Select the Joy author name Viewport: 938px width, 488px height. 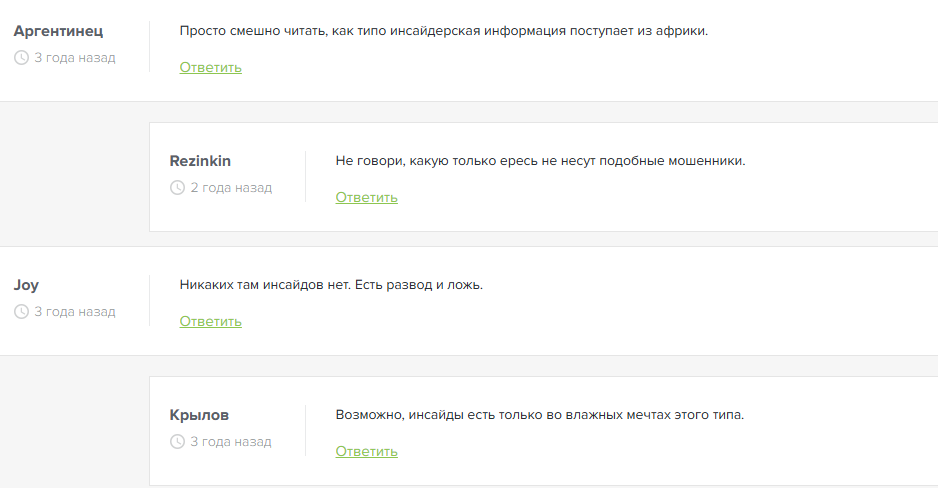(x=26, y=285)
